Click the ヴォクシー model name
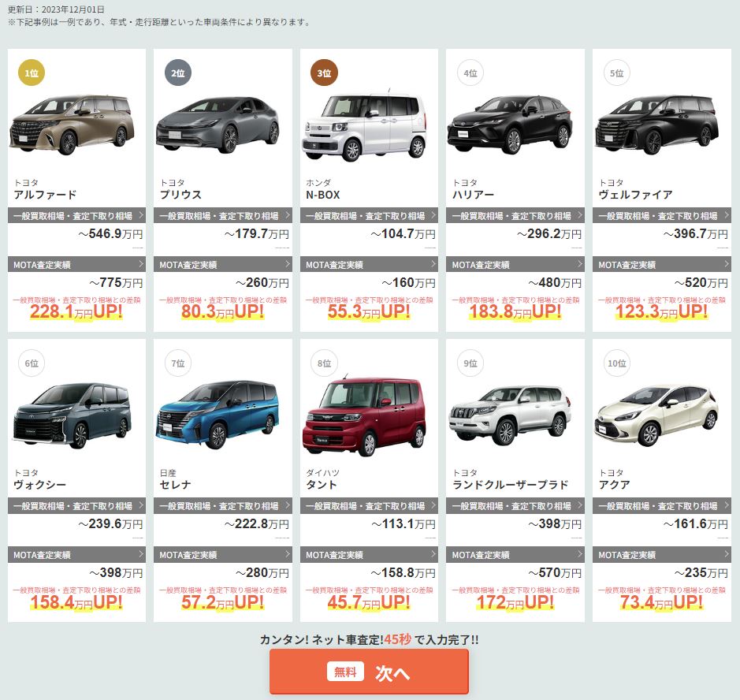Screen dimensions: 740x700 click(39, 485)
